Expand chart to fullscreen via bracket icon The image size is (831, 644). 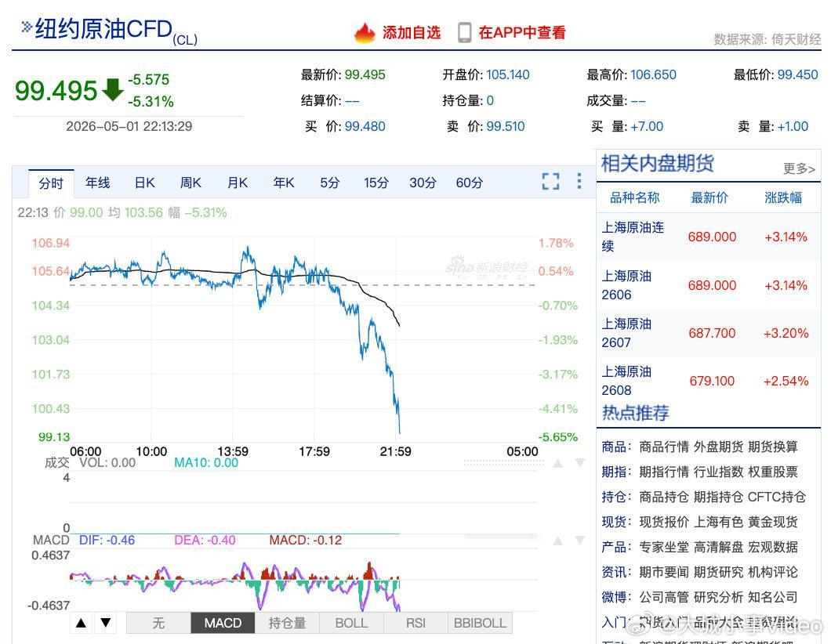[x=550, y=181]
